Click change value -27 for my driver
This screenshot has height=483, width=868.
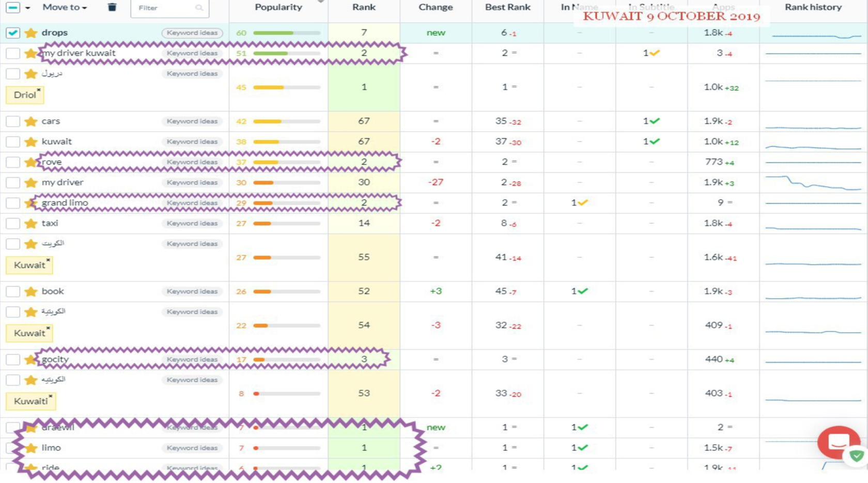click(436, 182)
